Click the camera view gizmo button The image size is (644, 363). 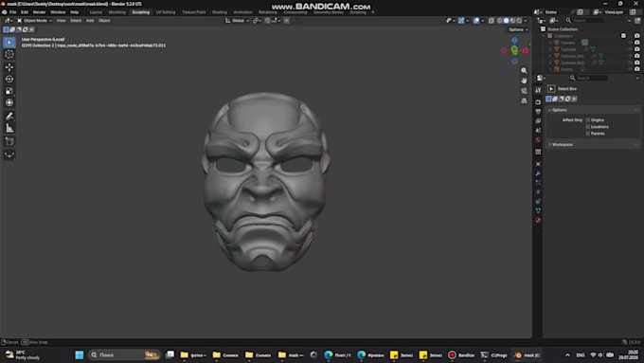[524, 90]
